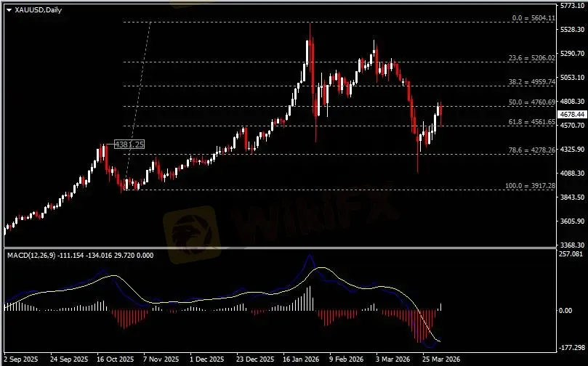
Task: Click the 4088.30 price scale value
Action: point(573,173)
